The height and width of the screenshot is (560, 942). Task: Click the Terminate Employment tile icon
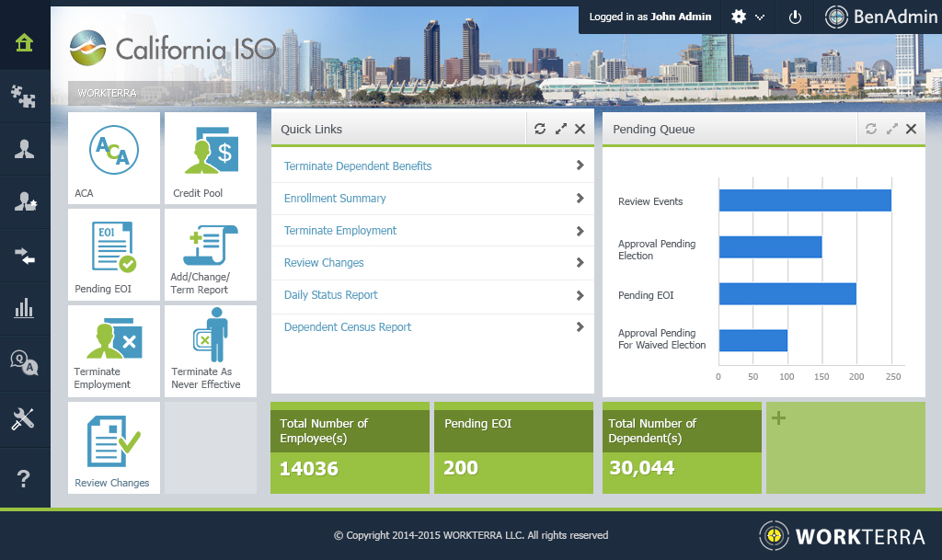pyautogui.click(x=114, y=338)
